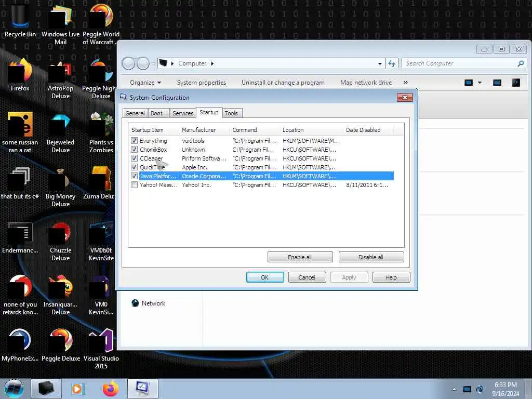This screenshot has width=532, height=399.
Task: Uncheck the QuickTime startup item
Action: tap(135, 167)
